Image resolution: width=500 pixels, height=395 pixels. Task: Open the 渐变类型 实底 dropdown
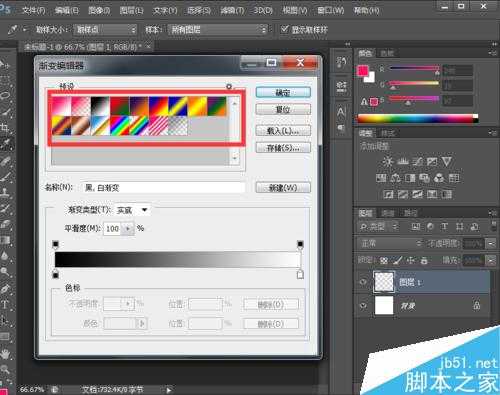coord(132,210)
